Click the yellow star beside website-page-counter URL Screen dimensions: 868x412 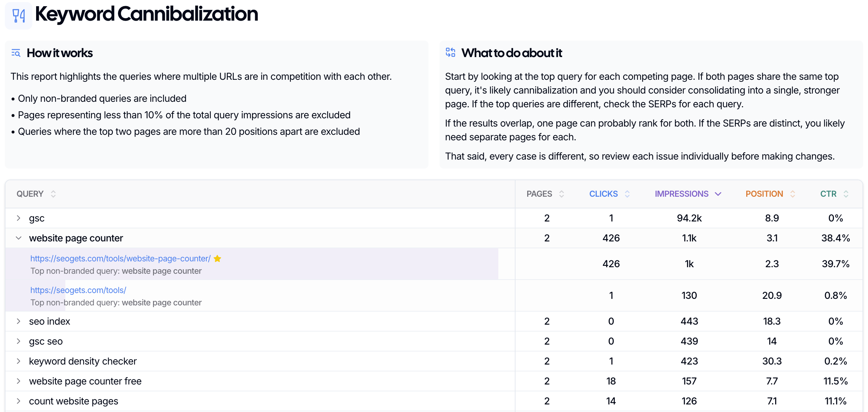coord(217,259)
